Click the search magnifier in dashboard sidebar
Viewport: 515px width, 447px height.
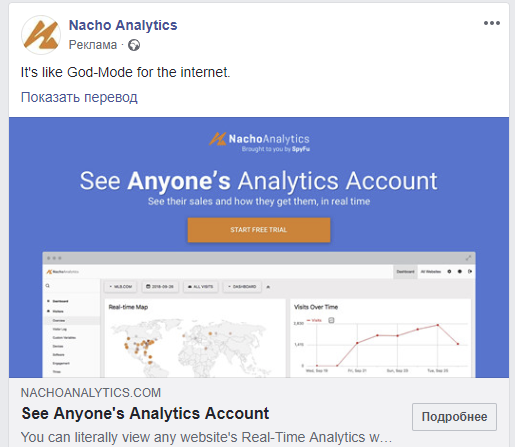tap(48, 286)
